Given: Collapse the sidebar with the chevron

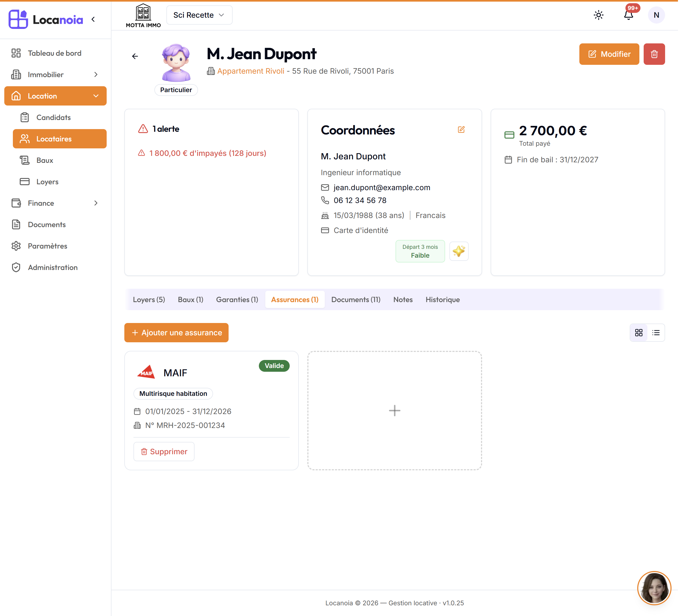Looking at the screenshot, I should click(x=93, y=19).
